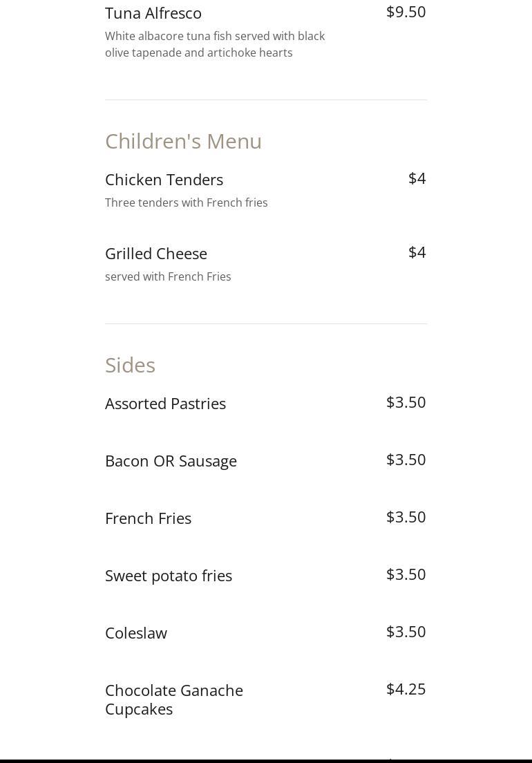532x763 pixels.
Task: Select the $9.50 Tuna Alfresco price
Action: point(406,12)
